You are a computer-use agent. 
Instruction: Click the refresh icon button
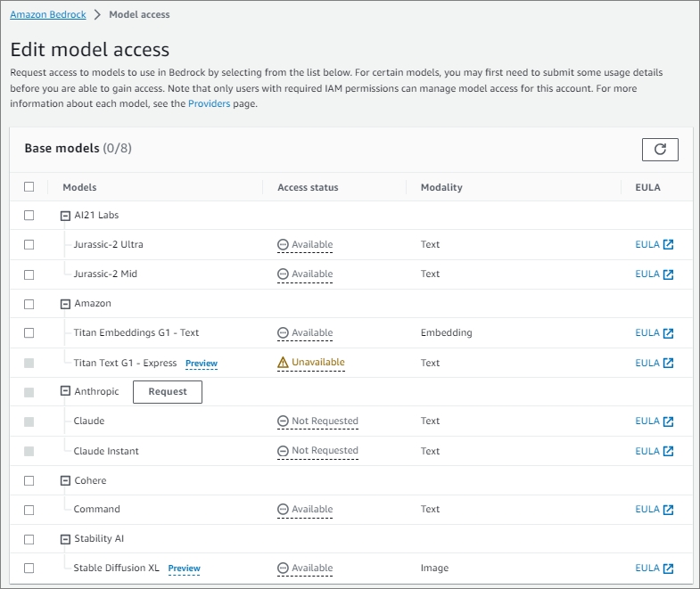660,150
